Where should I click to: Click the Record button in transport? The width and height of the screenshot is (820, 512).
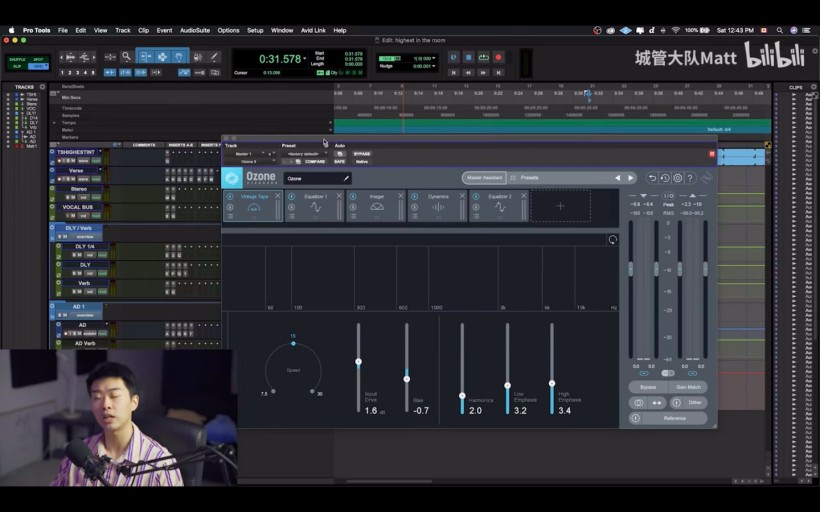(498, 57)
